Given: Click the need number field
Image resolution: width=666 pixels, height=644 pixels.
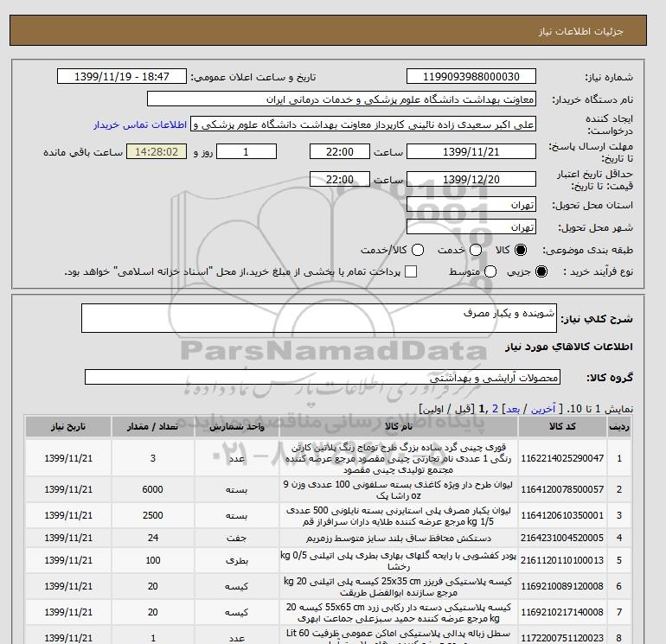Looking at the screenshot, I should pos(471,76).
